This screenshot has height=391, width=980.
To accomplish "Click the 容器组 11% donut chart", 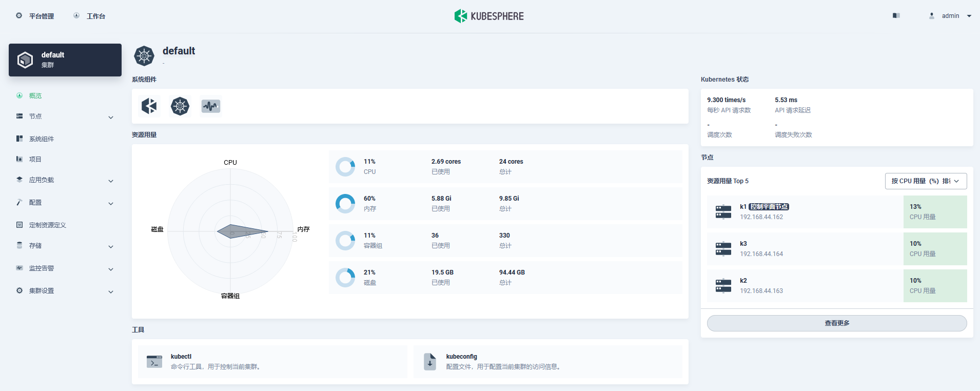I will 345,241.
